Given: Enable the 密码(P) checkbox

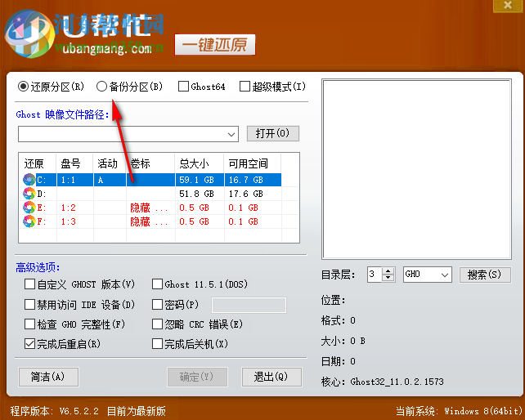Looking at the screenshot, I should pyautogui.click(x=157, y=304).
